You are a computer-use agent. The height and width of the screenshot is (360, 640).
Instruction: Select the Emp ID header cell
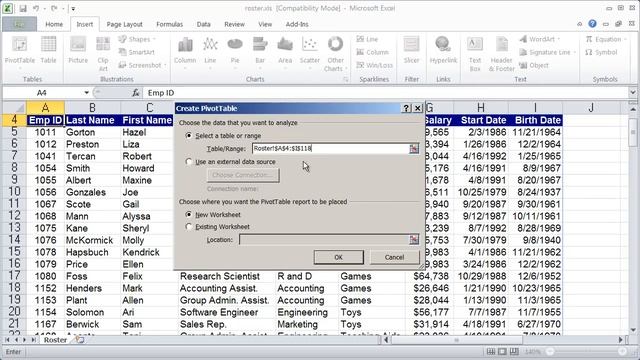click(45, 120)
